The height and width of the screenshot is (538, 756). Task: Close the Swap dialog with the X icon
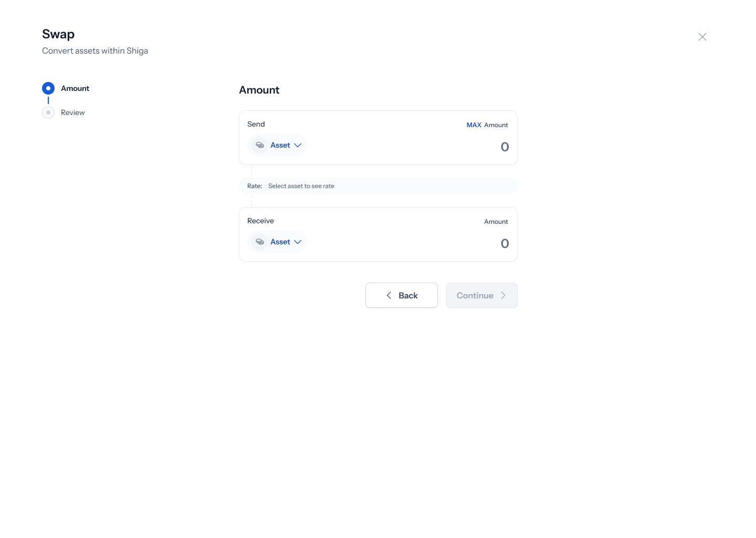pyautogui.click(x=702, y=37)
